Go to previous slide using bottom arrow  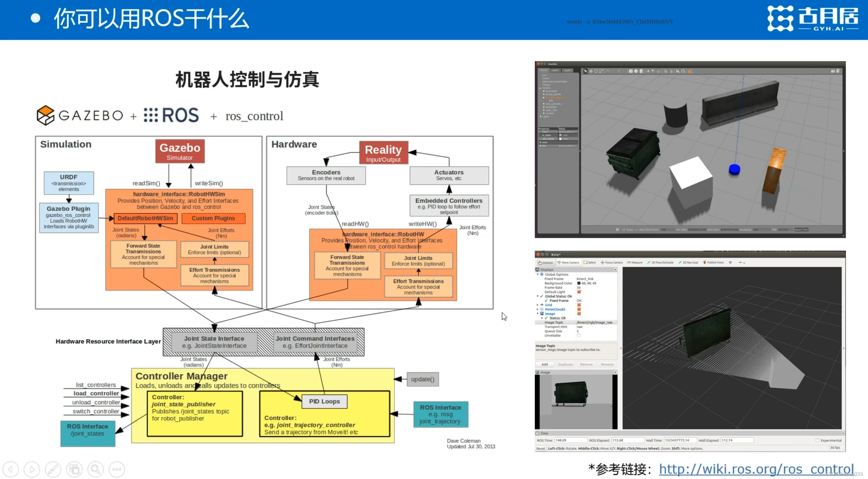(11, 469)
